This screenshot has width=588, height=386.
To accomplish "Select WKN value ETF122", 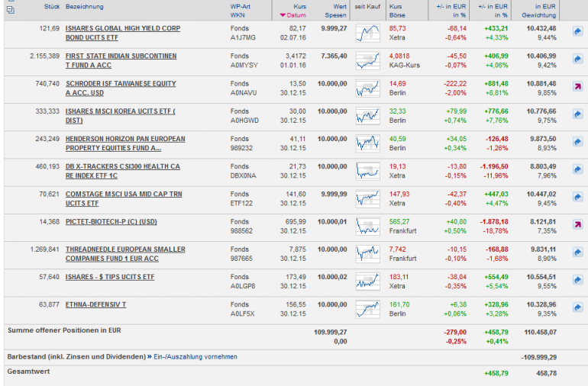I will (x=241, y=204).
